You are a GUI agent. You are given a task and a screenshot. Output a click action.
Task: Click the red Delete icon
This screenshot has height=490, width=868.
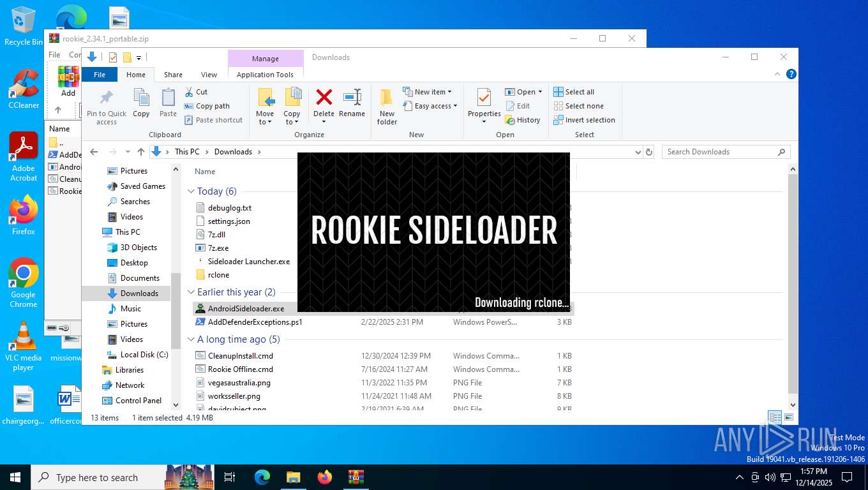pyautogui.click(x=324, y=98)
